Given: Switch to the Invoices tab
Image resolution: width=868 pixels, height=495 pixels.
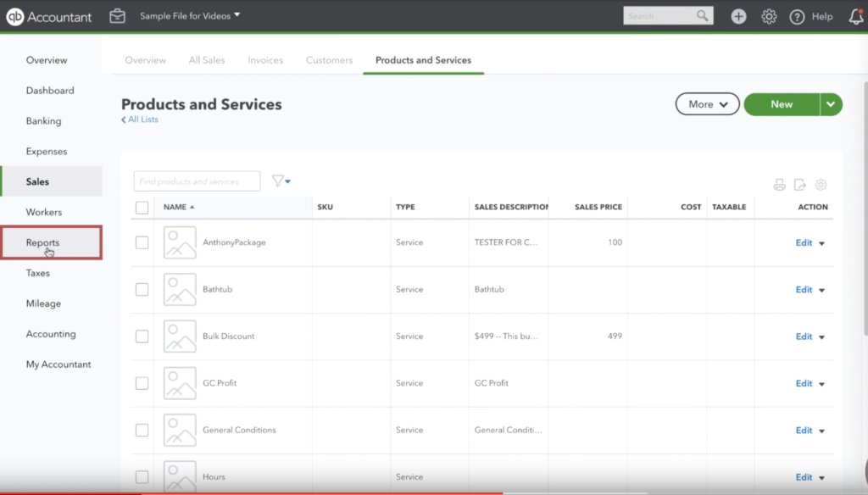Looking at the screenshot, I should click(265, 60).
